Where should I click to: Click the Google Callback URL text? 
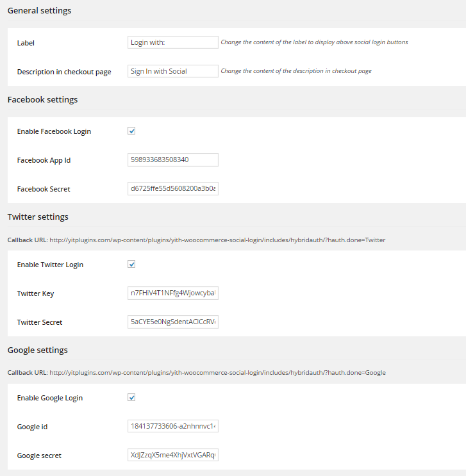click(x=197, y=372)
